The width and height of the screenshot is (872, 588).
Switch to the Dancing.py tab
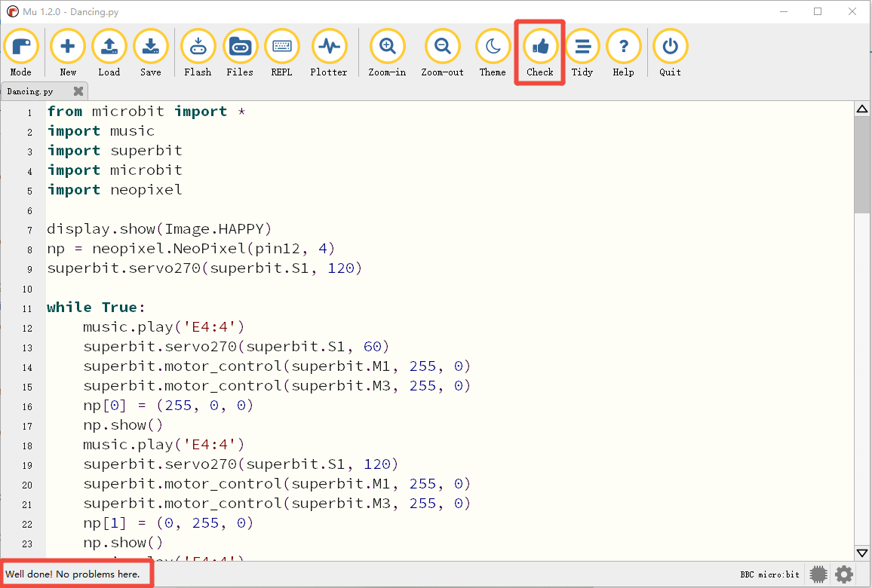pos(30,91)
